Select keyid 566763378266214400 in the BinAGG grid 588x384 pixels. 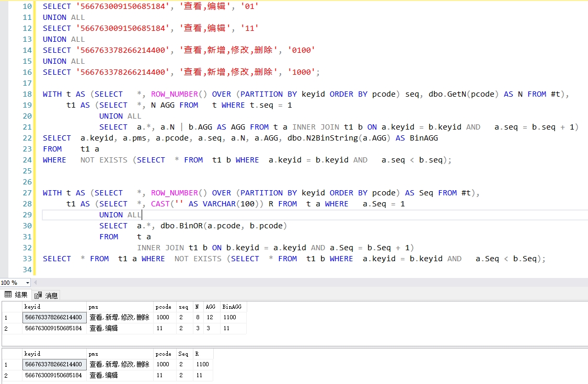coord(54,317)
